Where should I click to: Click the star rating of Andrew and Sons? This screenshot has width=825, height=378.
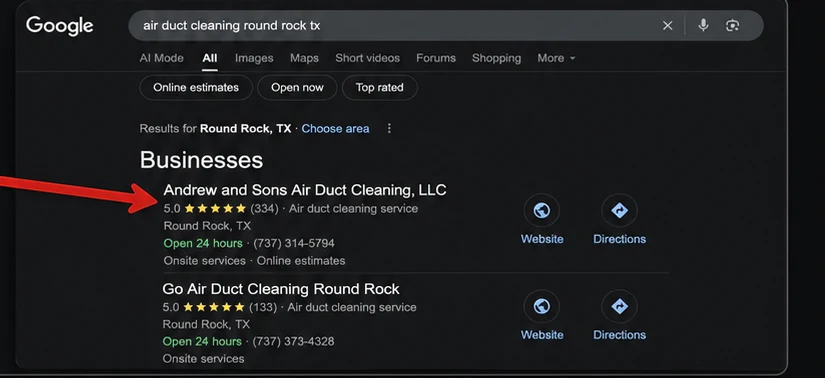pos(215,208)
